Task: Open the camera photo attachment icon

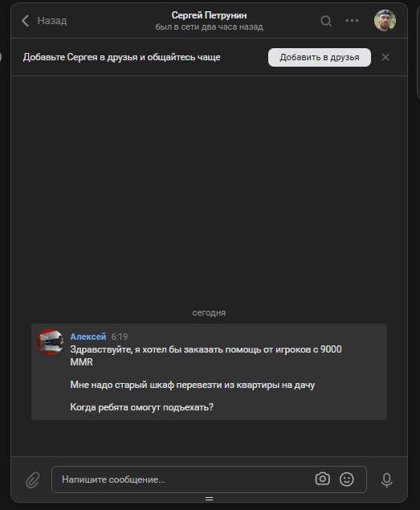Action: (322, 479)
